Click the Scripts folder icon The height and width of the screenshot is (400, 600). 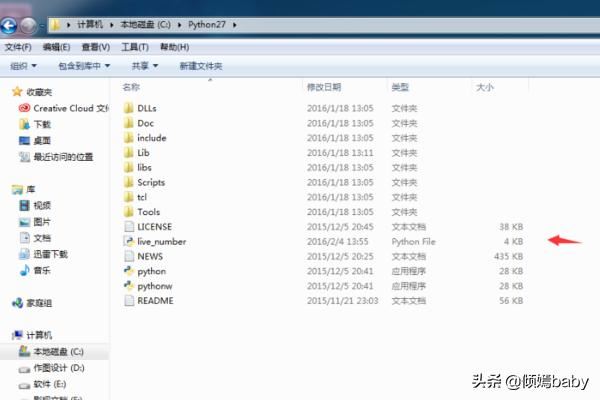tap(129, 182)
